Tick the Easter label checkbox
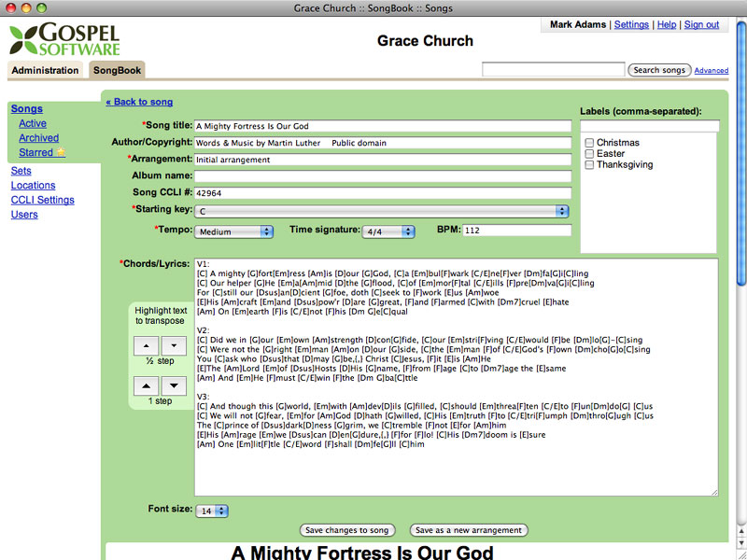747x560 pixels. [589, 153]
